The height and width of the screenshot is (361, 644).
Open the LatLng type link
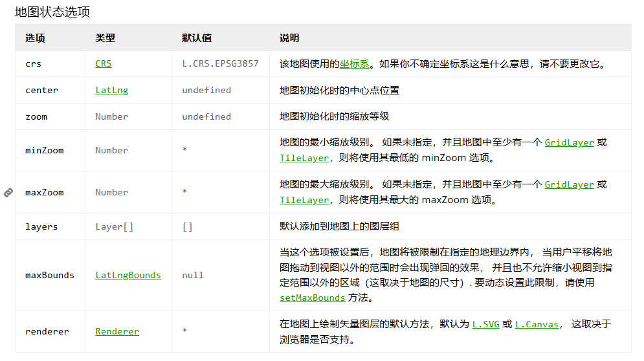[x=112, y=90]
